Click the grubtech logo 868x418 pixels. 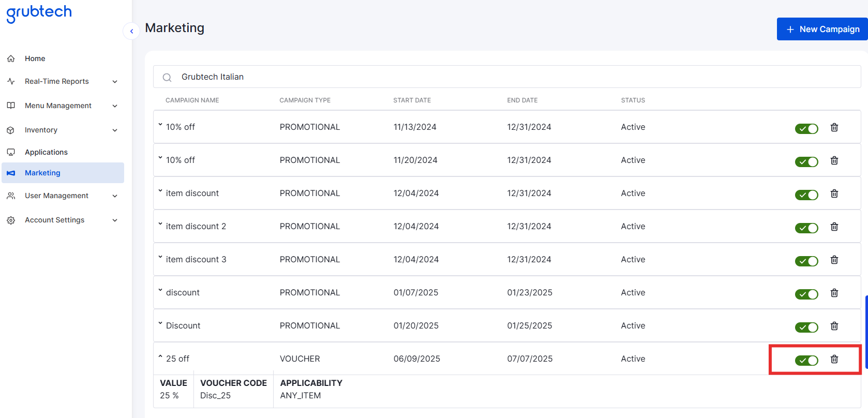tap(39, 13)
